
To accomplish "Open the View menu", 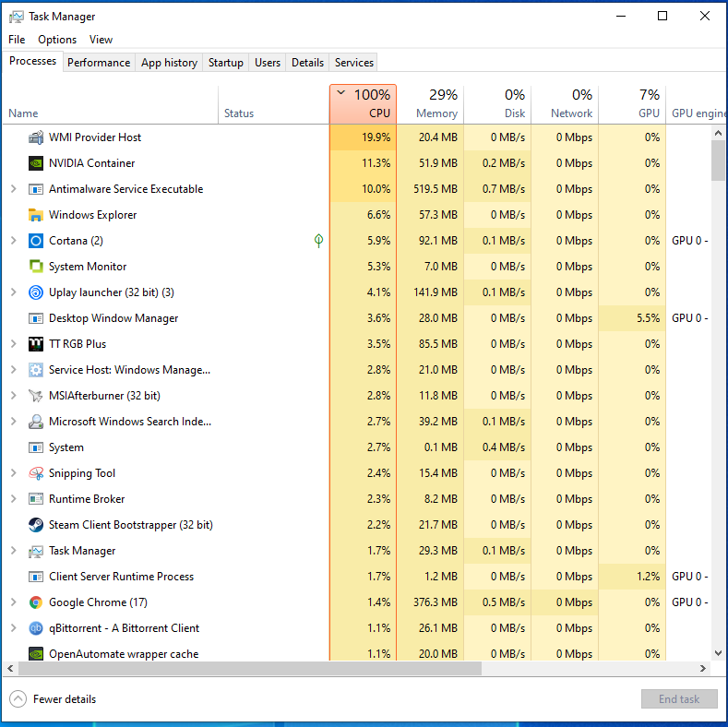I will coord(101,40).
